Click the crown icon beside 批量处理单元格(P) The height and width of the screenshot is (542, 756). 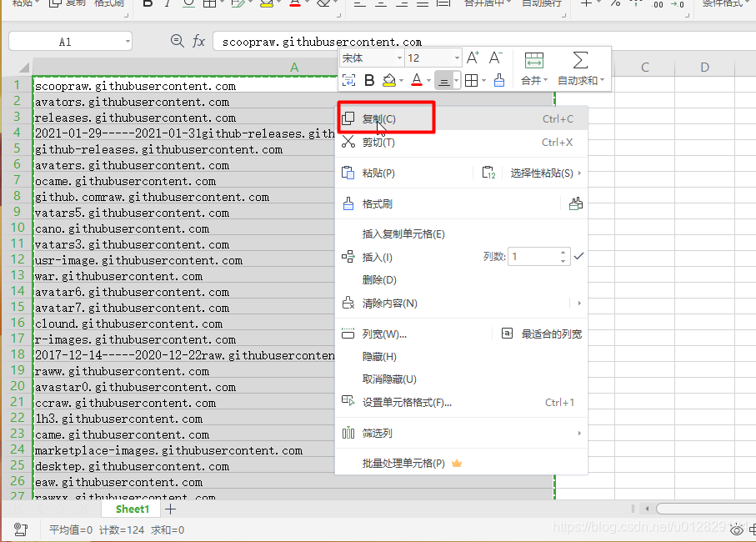tap(457, 464)
